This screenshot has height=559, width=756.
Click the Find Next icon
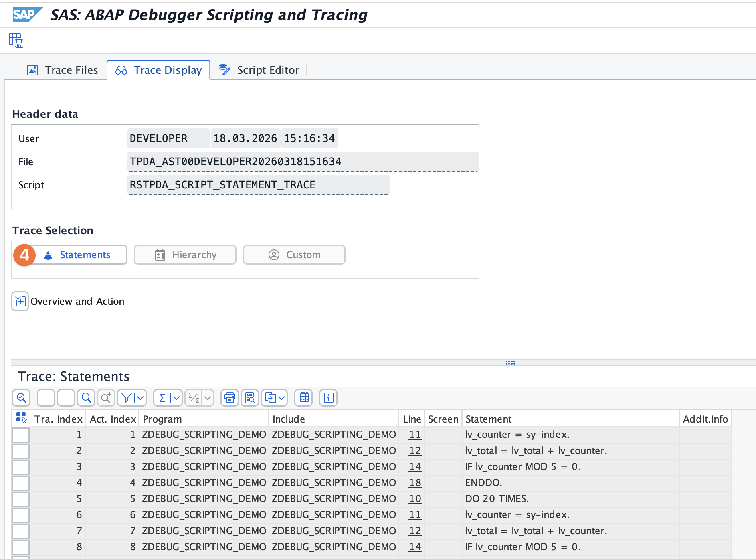pyautogui.click(x=106, y=398)
